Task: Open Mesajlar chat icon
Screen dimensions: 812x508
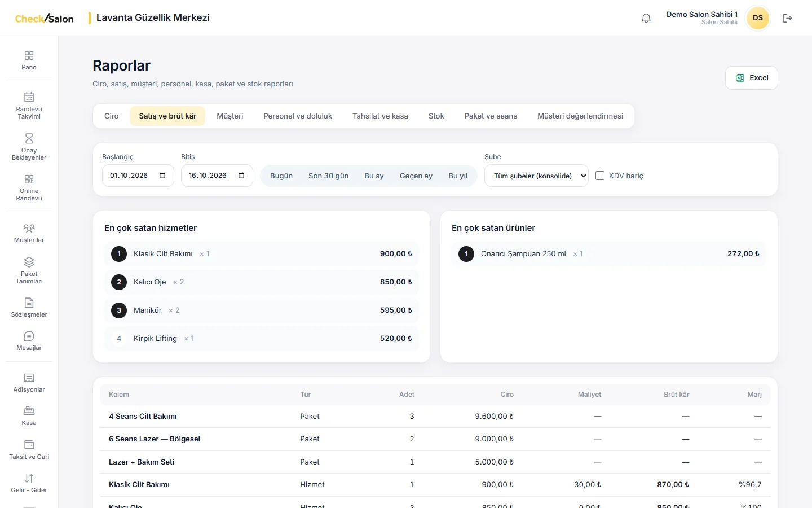Action: tap(29, 336)
